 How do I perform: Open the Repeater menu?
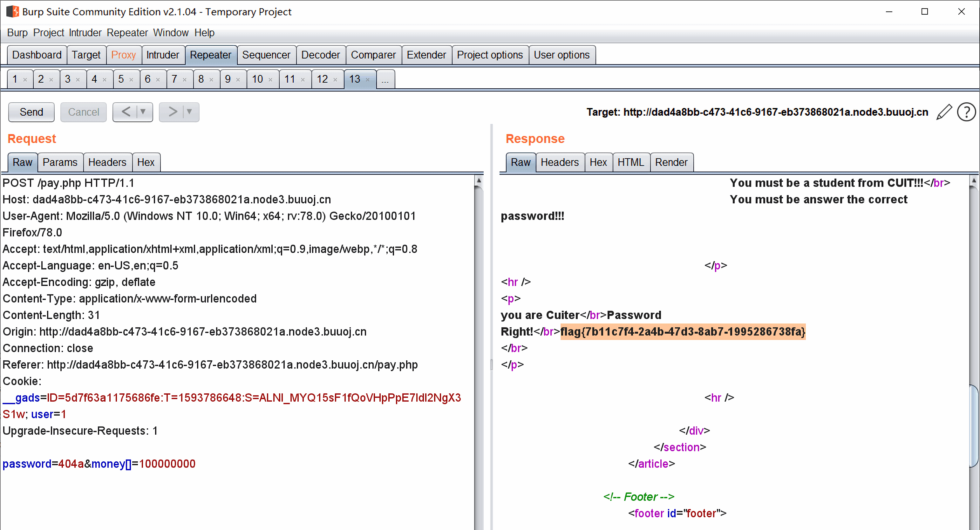point(127,33)
